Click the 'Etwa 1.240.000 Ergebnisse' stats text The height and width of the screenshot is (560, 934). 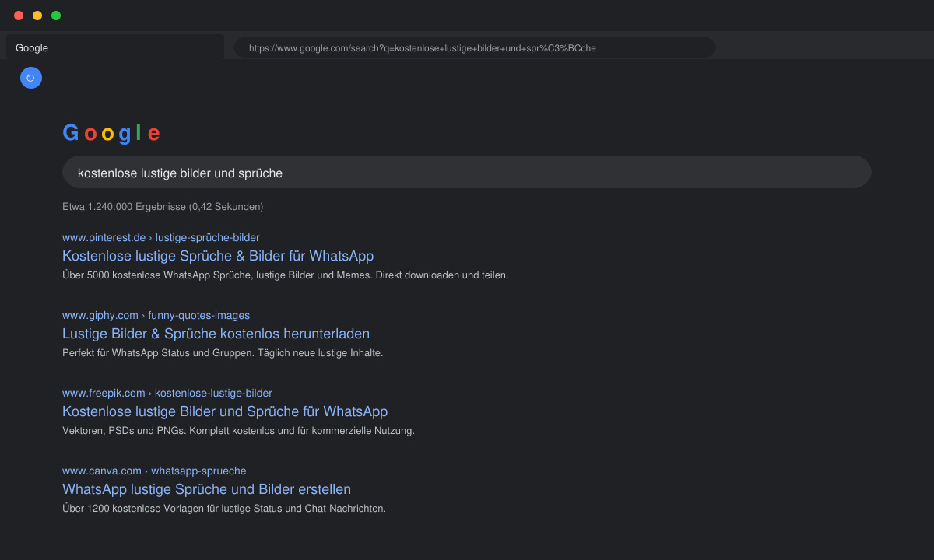point(163,207)
